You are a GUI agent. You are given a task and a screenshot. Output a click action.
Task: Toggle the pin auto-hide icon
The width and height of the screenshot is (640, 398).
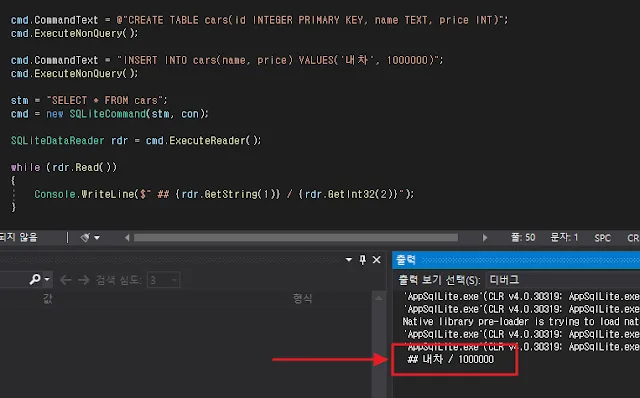(362, 260)
